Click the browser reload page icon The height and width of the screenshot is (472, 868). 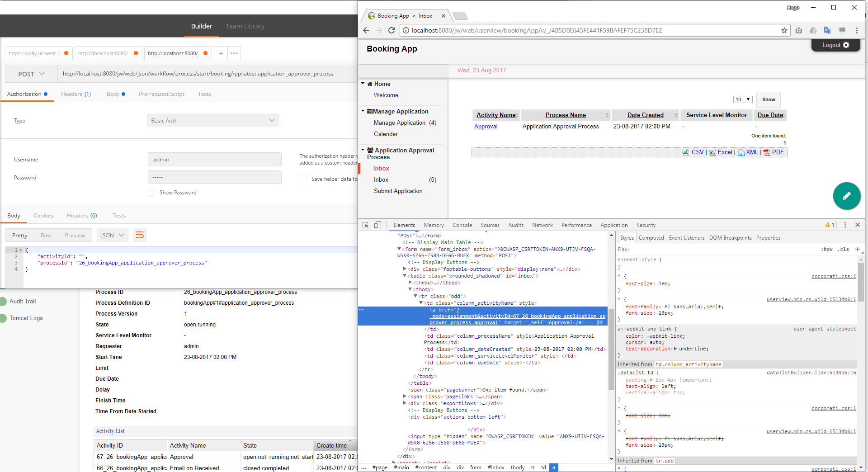click(392, 30)
